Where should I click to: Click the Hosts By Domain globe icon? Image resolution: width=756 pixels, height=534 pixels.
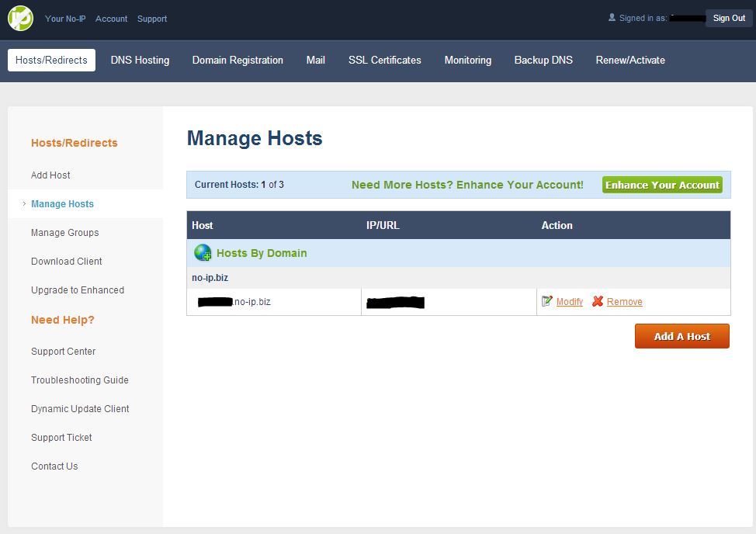tap(203, 252)
